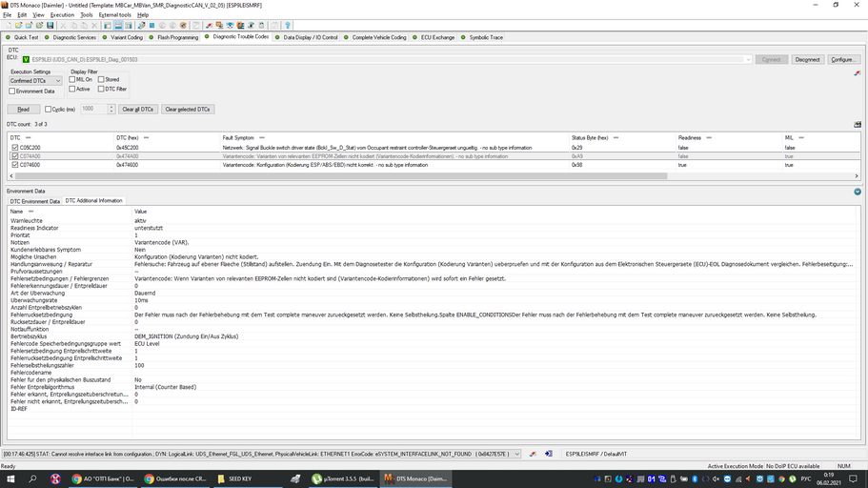Open the ECU selection dropdown arrow
Image resolution: width=868 pixels, height=488 pixels.
click(748, 59)
